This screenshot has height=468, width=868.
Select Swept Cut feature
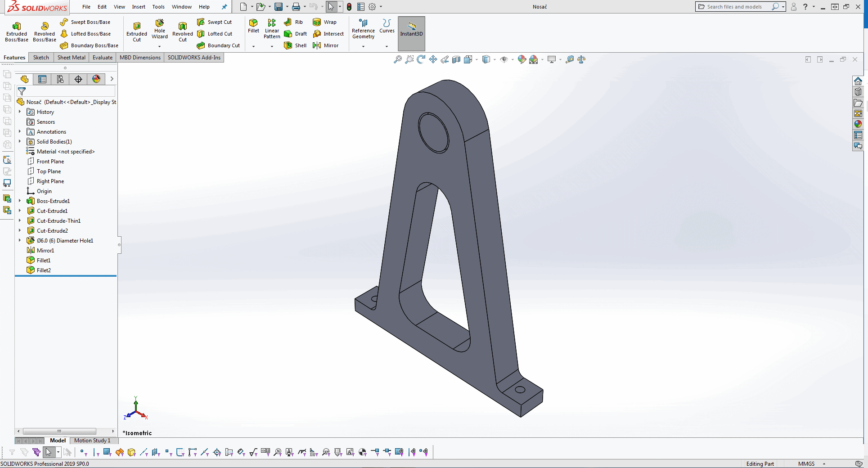point(215,22)
